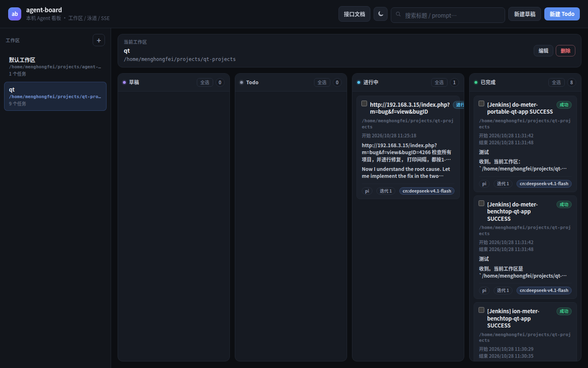
Task: Click 结束 2026/10/28 11:30:35 timestamp
Action: click(506, 356)
